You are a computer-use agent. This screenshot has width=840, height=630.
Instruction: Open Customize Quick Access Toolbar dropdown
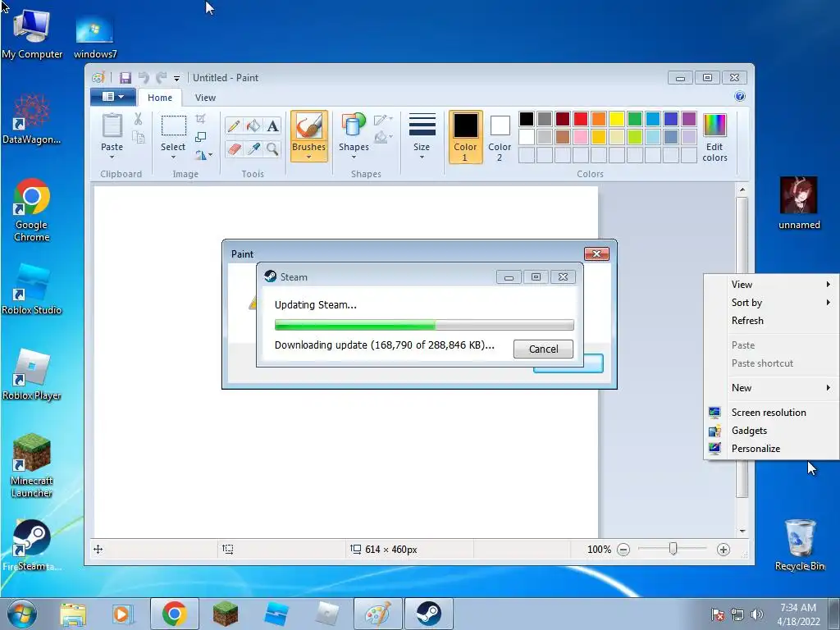click(176, 79)
